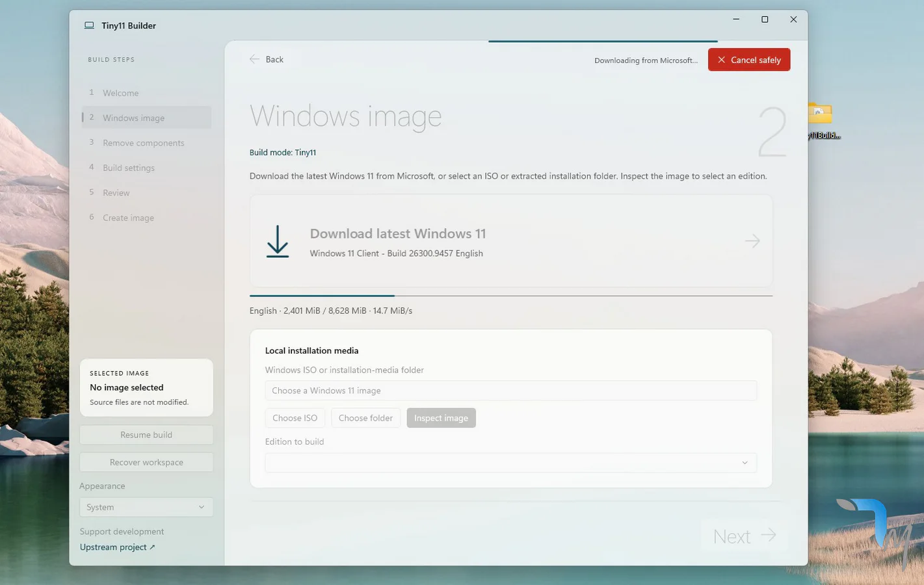Click the Recover workspace button
Viewport: 924px width, 585px height.
point(146,462)
